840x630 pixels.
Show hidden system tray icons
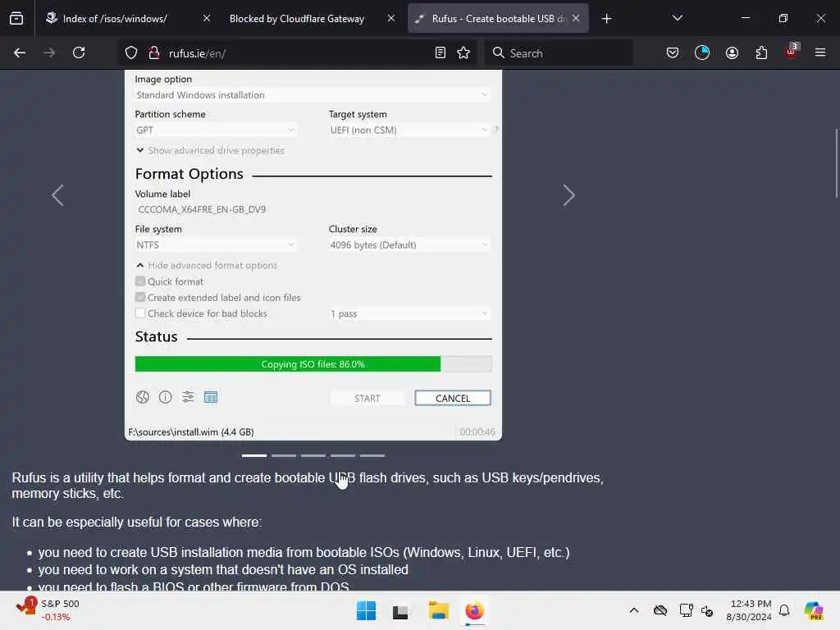(634, 610)
